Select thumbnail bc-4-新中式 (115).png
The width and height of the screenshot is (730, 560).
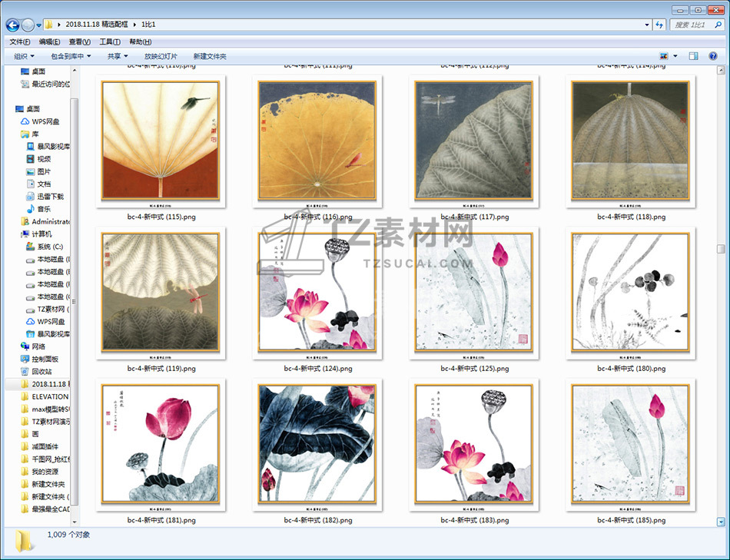coord(161,141)
